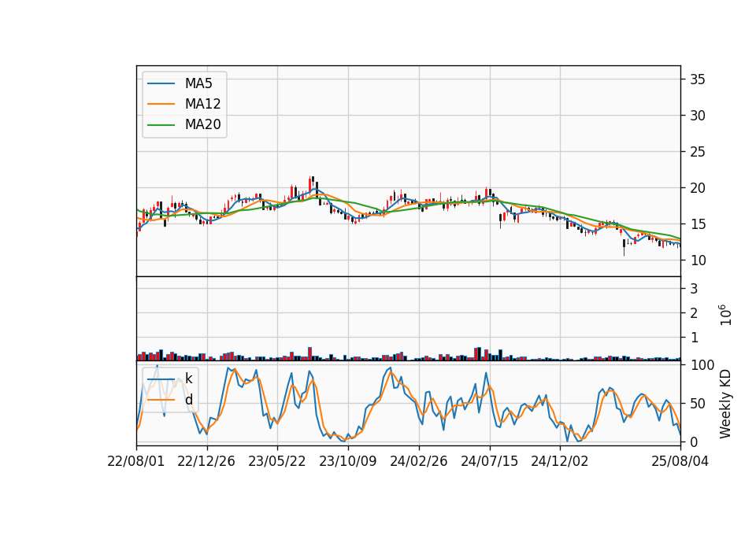
Task: Click the price axis tick 25
Action: click(698, 152)
